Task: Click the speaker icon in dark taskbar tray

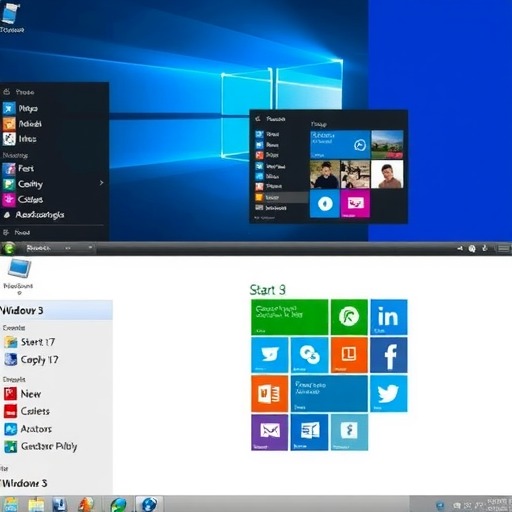Action: click(460, 248)
